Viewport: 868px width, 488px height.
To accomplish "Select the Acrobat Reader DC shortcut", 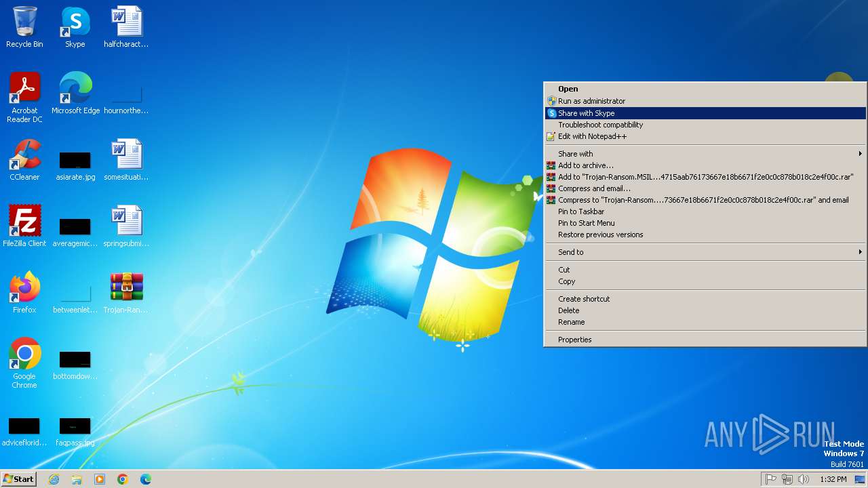I will click(x=24, y=98).
